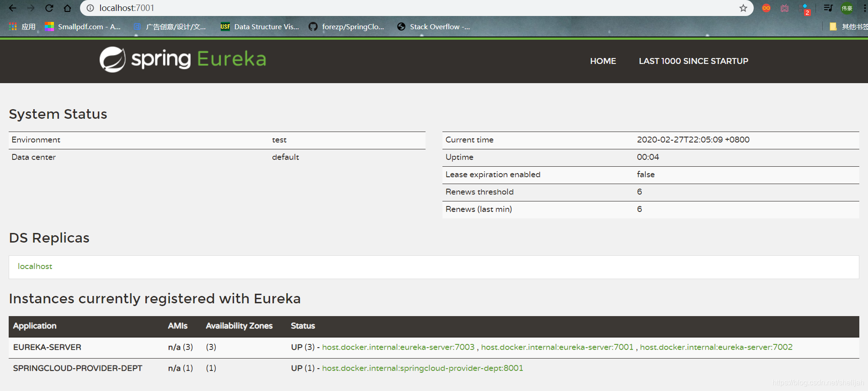Click the DS Replicas heading
Viewport: 868px width, 391px height.
[49, 238]
